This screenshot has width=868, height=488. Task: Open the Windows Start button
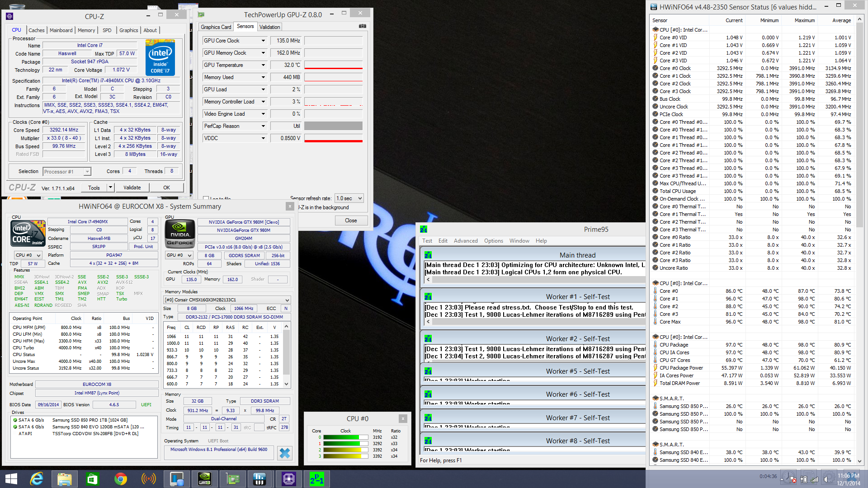click(x=11, y=479)
